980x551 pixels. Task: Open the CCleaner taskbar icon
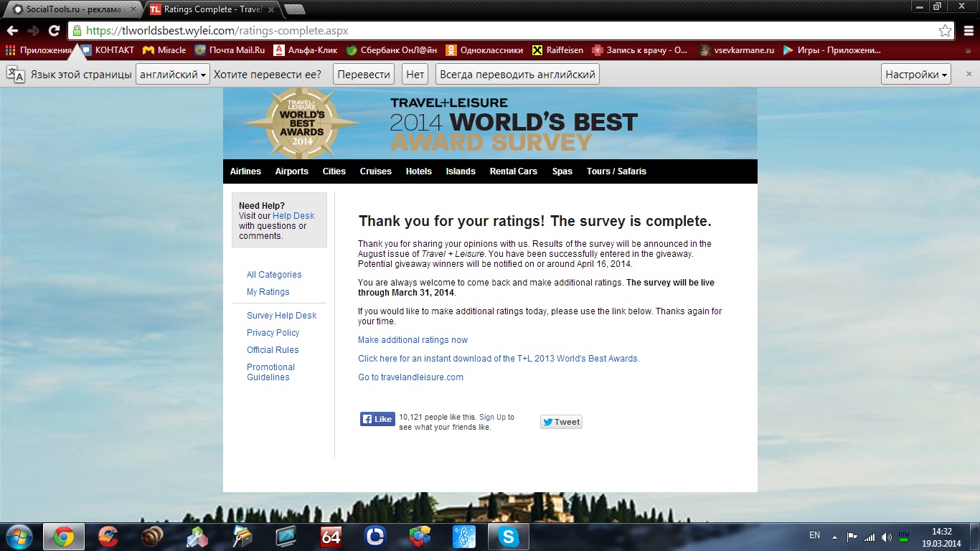click(108, 537)
